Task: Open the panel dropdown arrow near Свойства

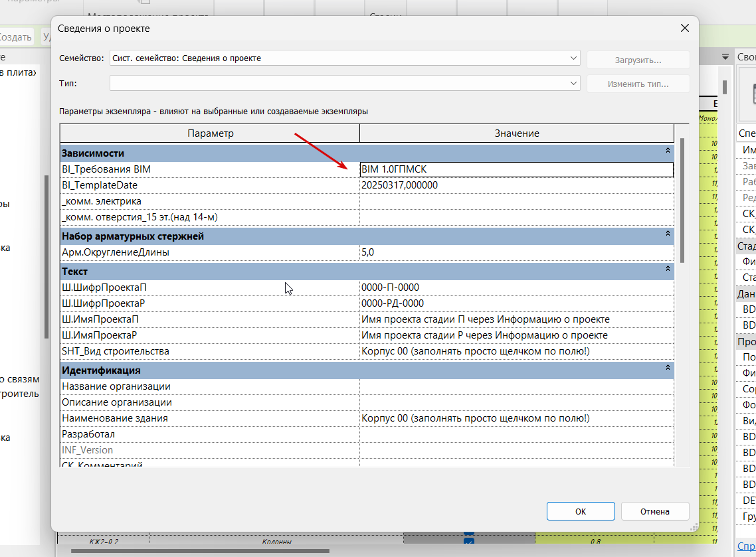Action: tap(725, 57)
